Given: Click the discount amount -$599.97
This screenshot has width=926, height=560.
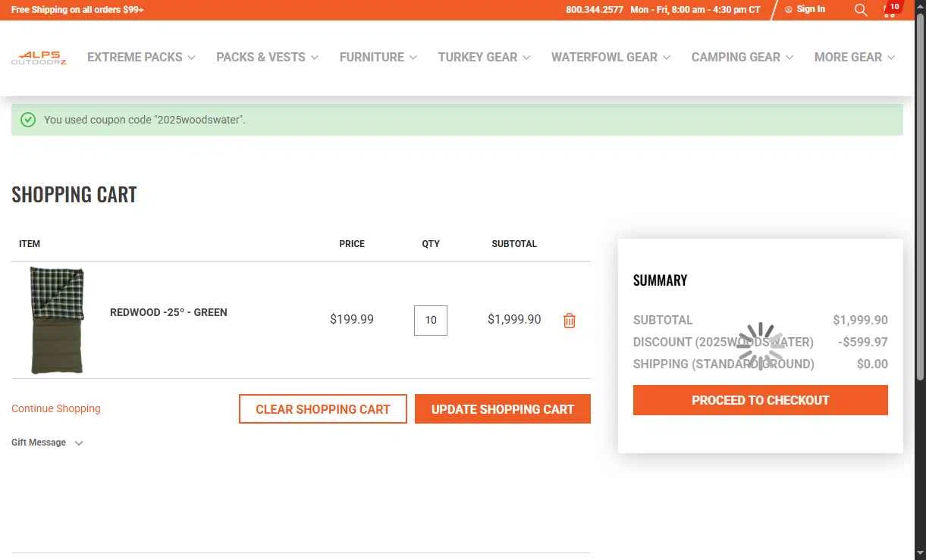Looking at the screenshot, I should (x=863, y=342).
